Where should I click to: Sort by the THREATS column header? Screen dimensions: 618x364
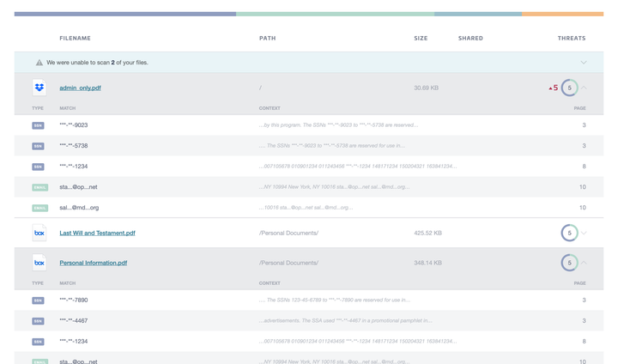tap(571, 39)
